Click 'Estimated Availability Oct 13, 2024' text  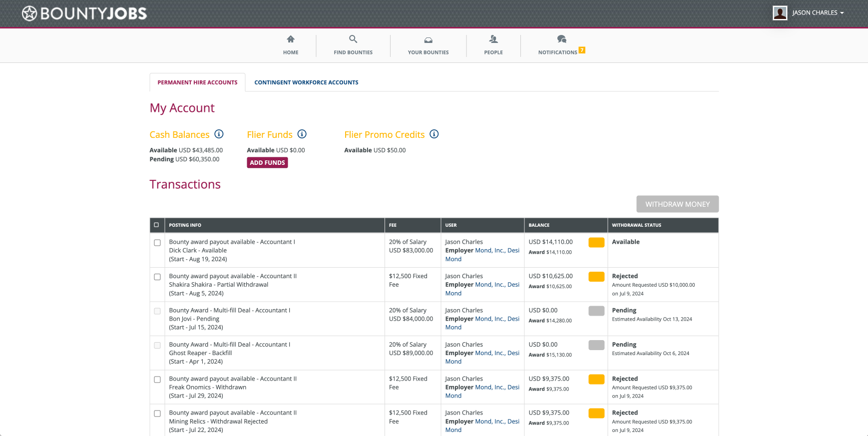click(652, 319)
